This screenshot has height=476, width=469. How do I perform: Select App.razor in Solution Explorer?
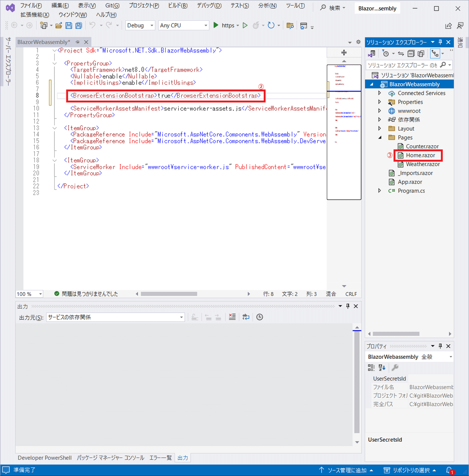[410, 182]
